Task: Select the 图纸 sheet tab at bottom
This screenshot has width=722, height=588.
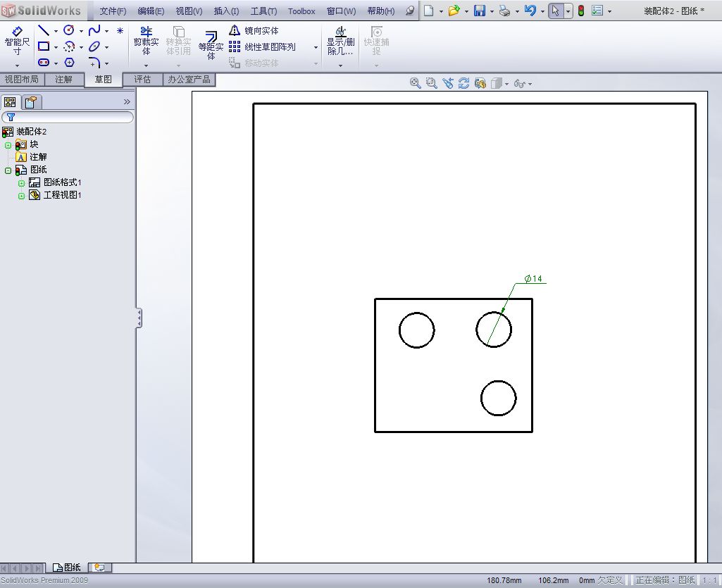Action: click(x=67, y=568)
